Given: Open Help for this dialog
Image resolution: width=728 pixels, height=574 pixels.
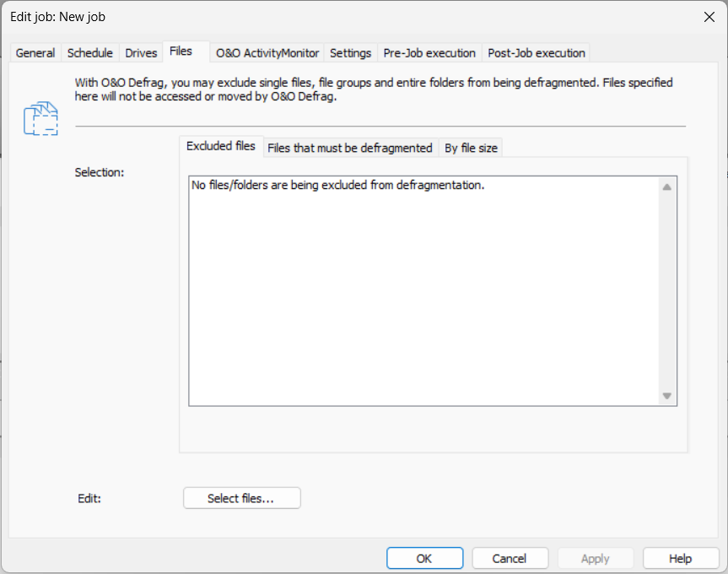Looking at the screenshot, I should (681, 558).
